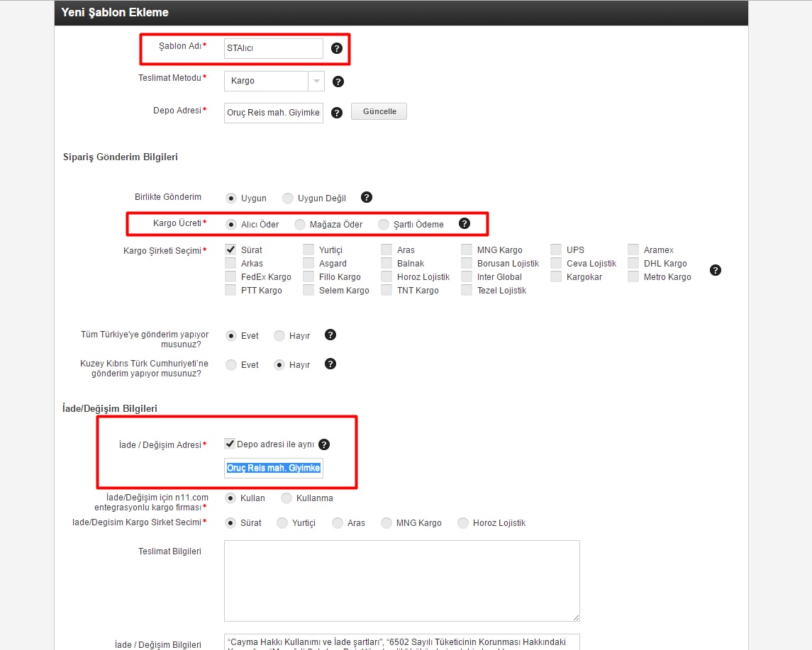
Task: Click help icon next to Depo Adresi field
Action: tap(337, 112)
